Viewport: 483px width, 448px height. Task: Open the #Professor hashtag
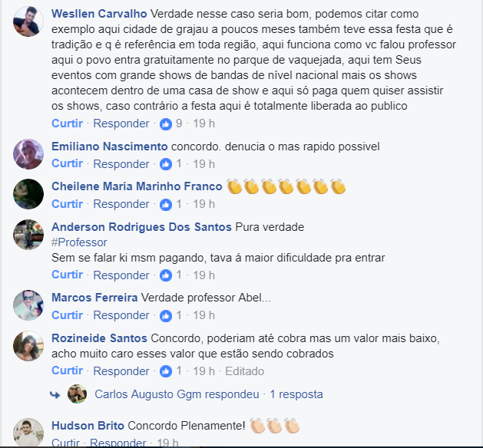pos(79,242)
